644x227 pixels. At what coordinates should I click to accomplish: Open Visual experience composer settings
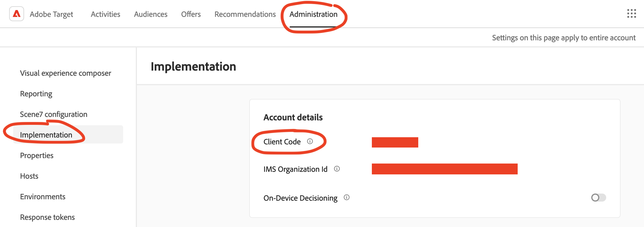coord(66,73)
